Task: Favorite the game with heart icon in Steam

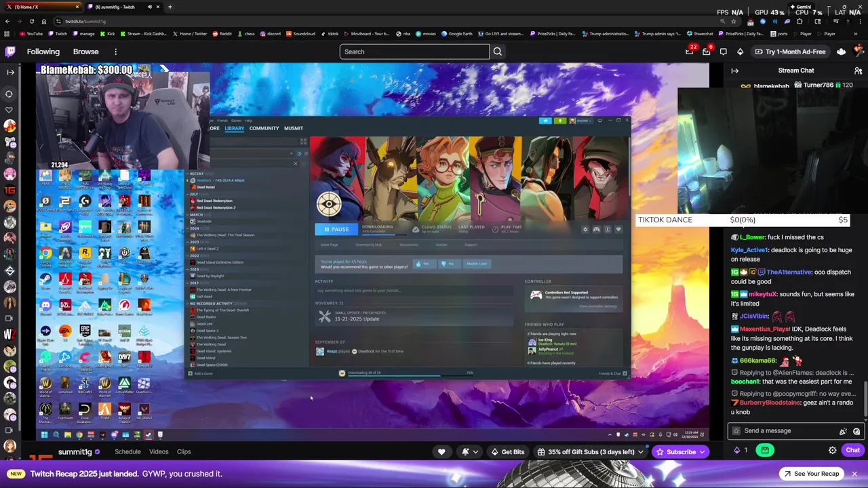Action: pyautogui.click(x=618, y=230)
